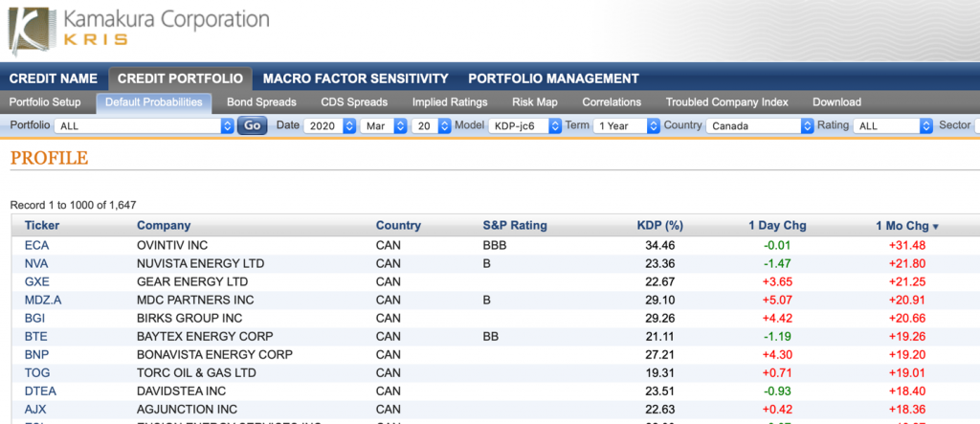Open the BTE ticker link
Image resolution: width=980 pixels, height=424 pixels.
click(x=35, y=337)
